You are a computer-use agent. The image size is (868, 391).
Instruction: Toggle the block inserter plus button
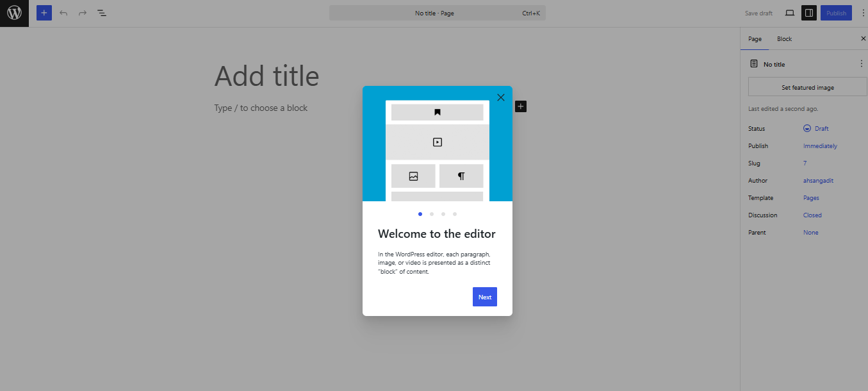pos(44,13)
